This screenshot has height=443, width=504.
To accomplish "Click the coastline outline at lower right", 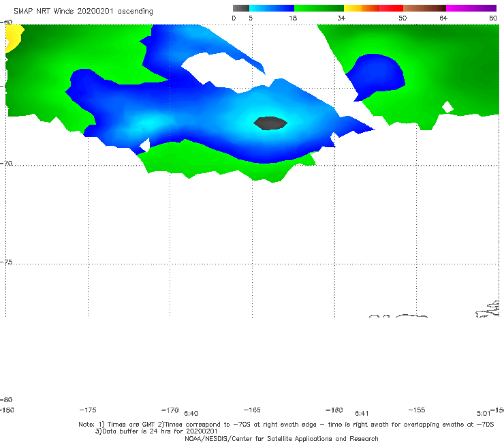I will tap(488, 309).
